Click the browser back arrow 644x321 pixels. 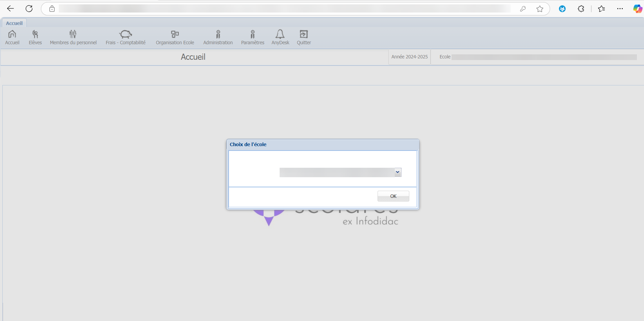10,9
